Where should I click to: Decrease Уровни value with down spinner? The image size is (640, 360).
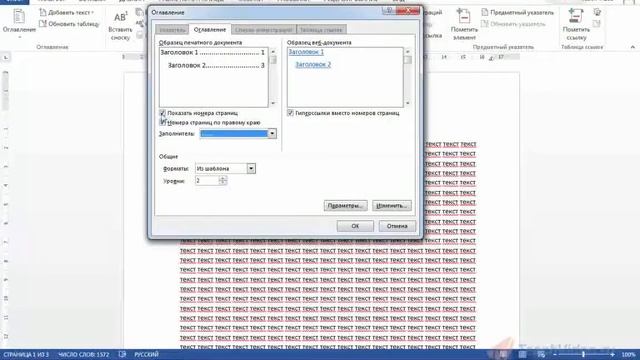(222, 183)
